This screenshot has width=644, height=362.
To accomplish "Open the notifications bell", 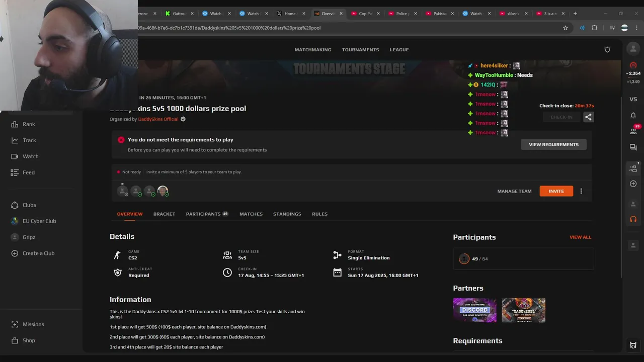I will coord(633,115).
